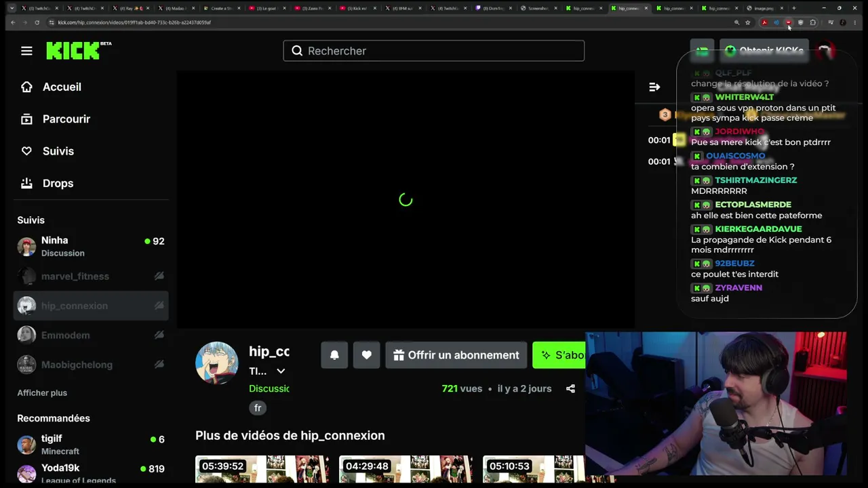
Task: Open Suivis using the heart icon in the sidebar
Action: click(26, 151)
